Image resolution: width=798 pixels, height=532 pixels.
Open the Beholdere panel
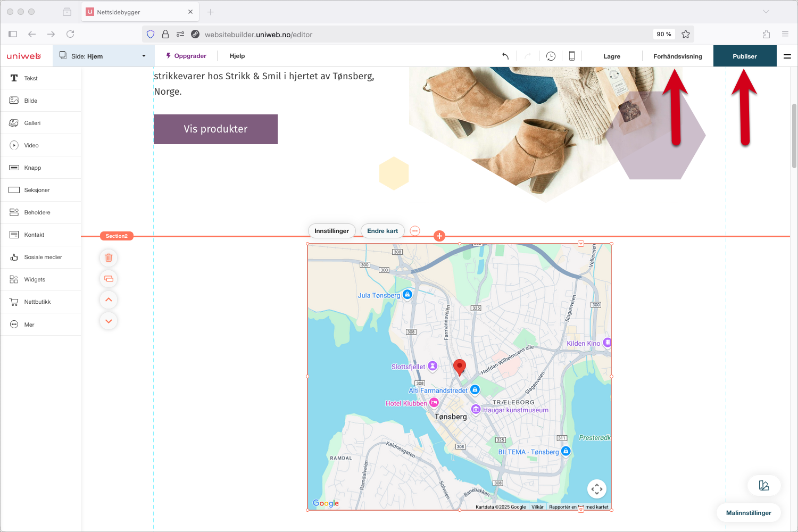click(x=40, y=212)
